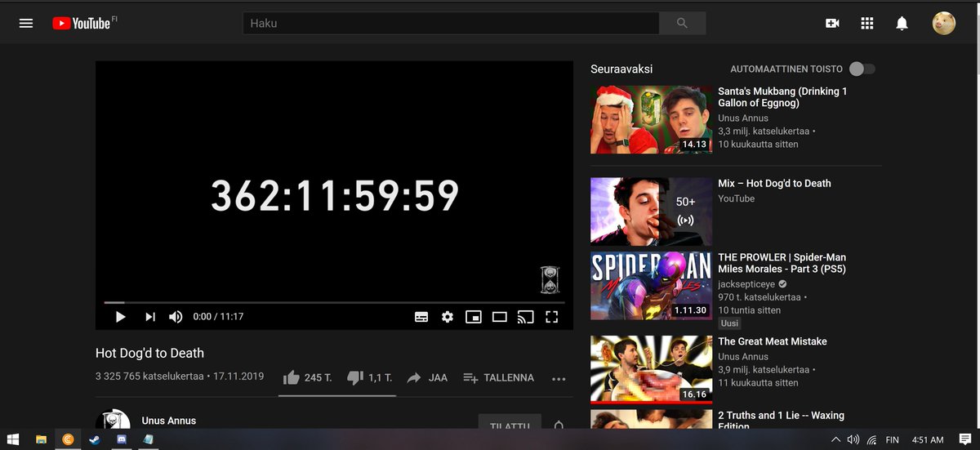Open the Santa's Mukbang title link
Viewport: 980px width, 450px height.
(782, 97)
